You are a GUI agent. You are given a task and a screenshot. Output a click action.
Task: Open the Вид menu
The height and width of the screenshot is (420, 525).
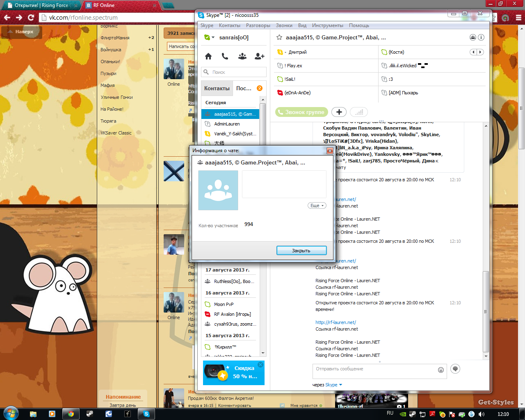pyautogui.click(x=302, y=25)
